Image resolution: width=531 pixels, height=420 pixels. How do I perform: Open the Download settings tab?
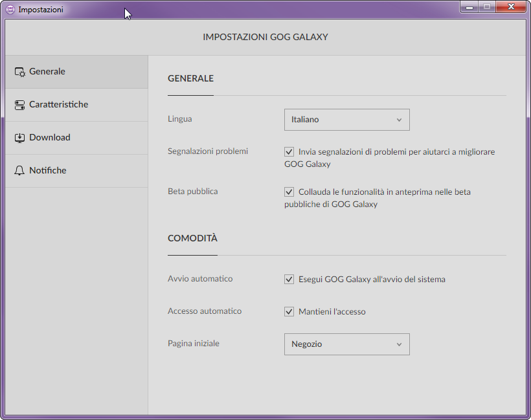76,138
